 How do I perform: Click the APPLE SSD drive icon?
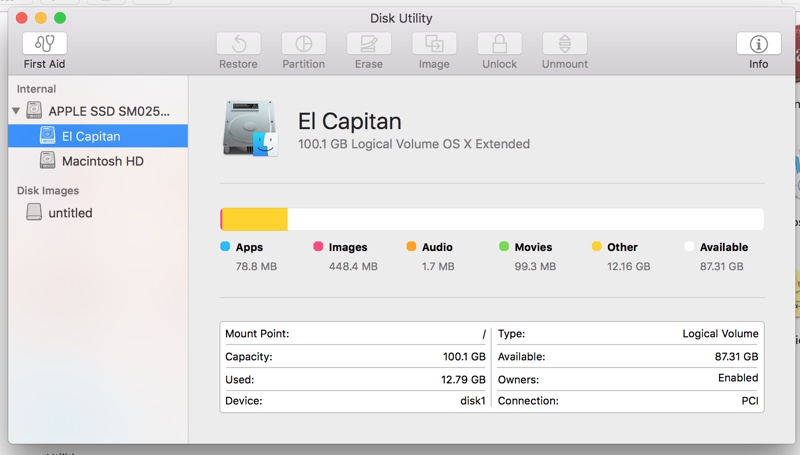(x=34, y=110)
